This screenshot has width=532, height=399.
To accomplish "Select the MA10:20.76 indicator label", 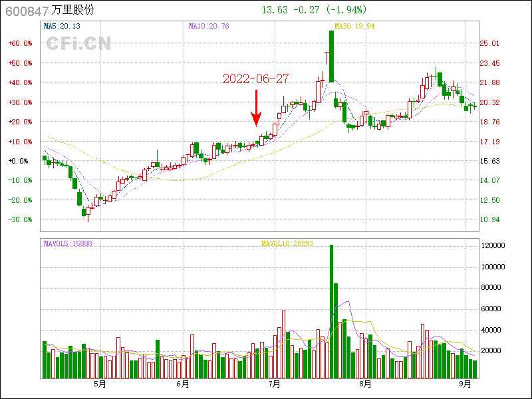I will 209,26.
